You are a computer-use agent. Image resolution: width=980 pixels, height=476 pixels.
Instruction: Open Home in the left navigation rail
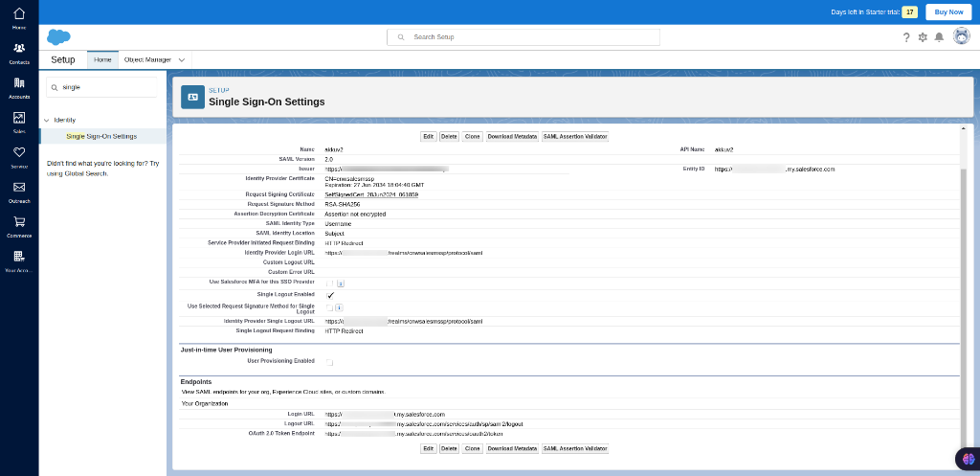[19, 17]
